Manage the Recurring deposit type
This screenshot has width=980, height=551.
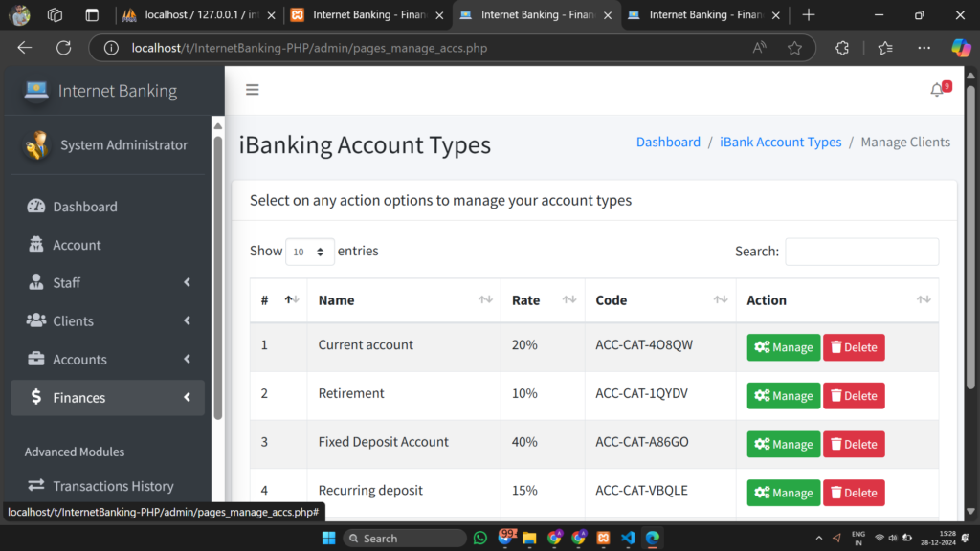783,493
